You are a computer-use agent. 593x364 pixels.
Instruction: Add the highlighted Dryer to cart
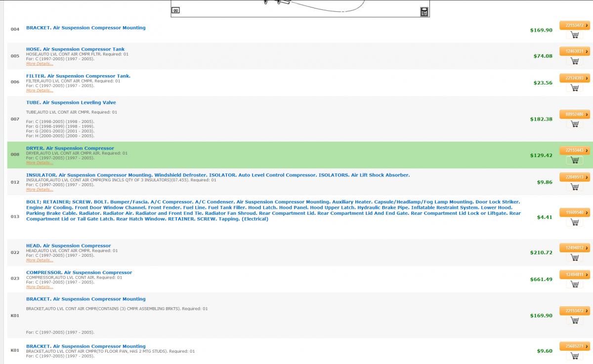[574, 160]
